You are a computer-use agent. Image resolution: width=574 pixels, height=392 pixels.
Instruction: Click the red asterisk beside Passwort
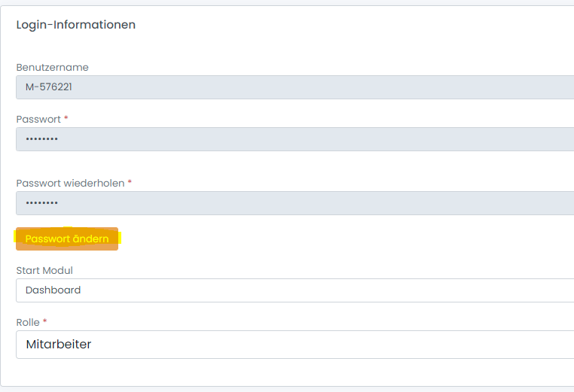[66, 119]
